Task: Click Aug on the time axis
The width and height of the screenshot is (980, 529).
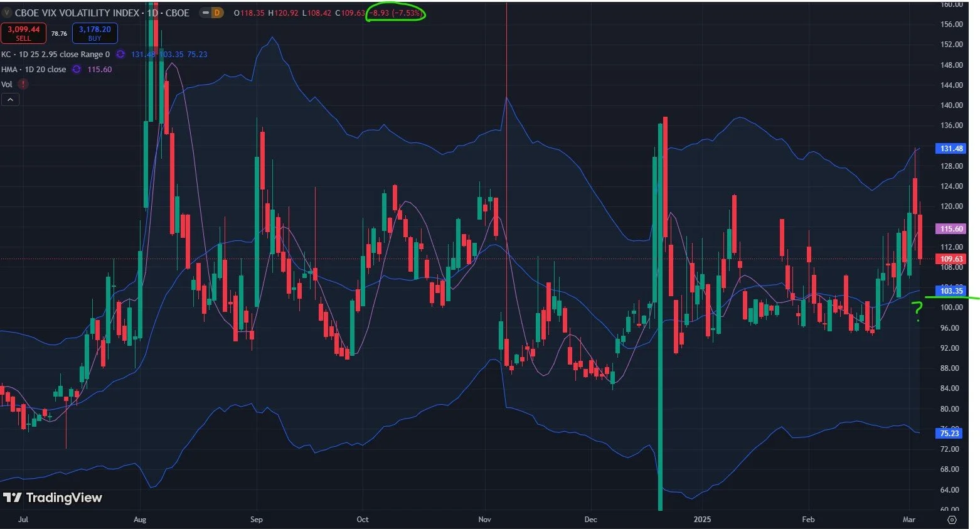Action: pyautogui.click(x=140, y=519)
